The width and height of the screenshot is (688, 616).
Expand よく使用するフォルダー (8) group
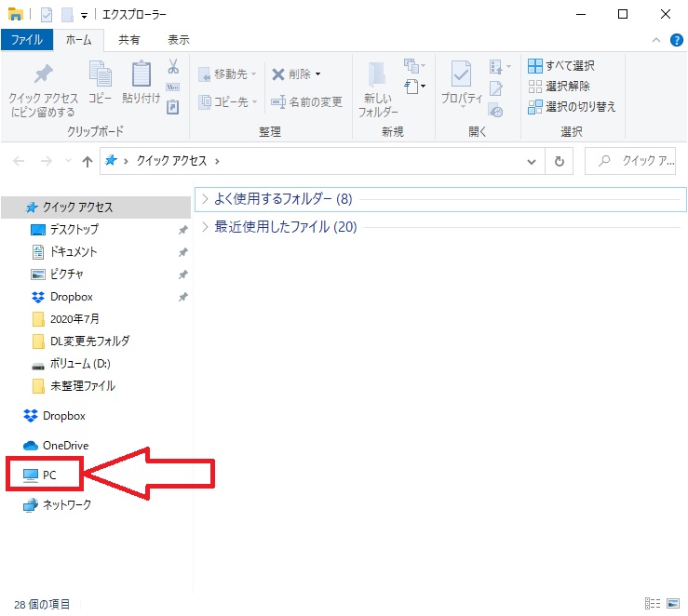(x=205, y=199)
